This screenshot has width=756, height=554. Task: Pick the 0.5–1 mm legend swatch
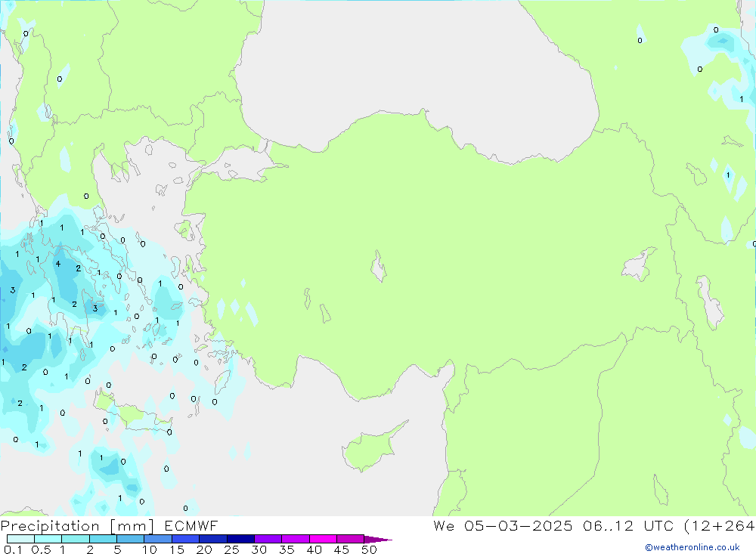48,539
